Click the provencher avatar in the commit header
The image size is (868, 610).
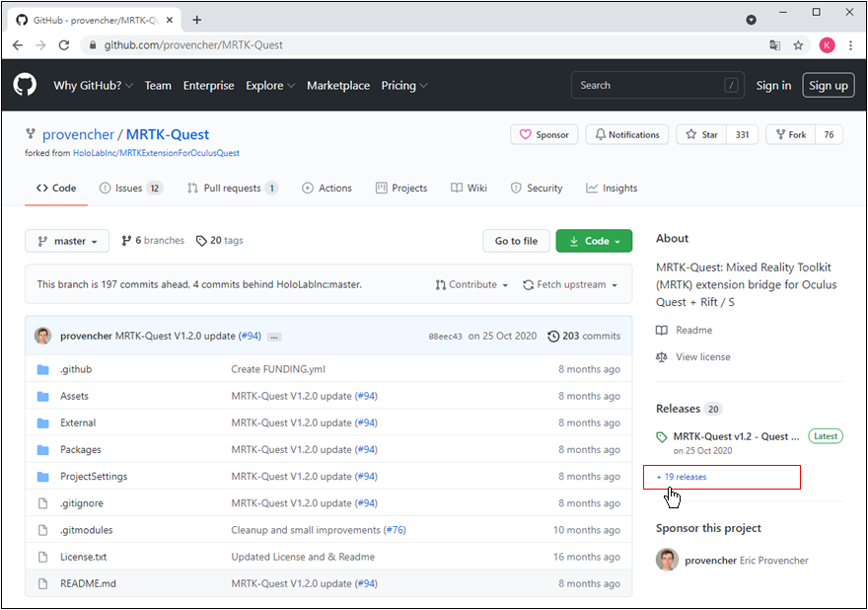coord(42,336)
